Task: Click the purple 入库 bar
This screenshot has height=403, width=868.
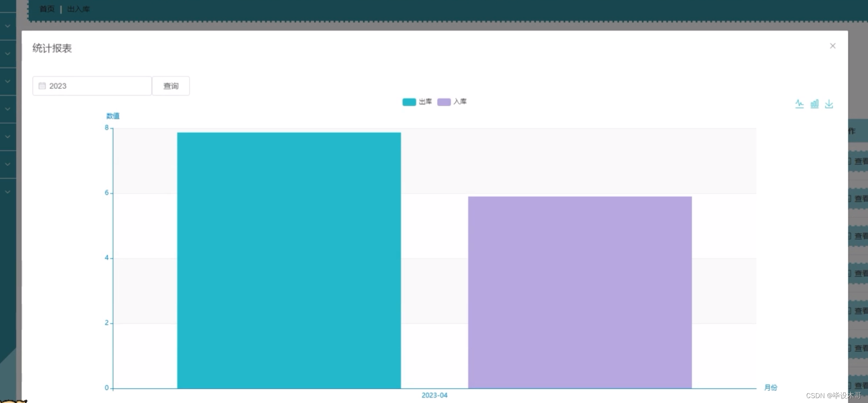Action: coord(580,292)
